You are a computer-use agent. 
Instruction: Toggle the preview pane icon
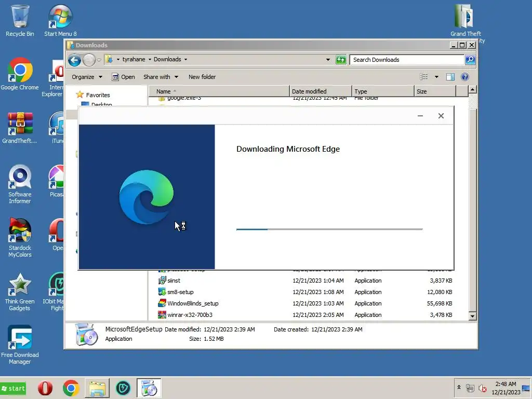click(x=450, y=77)
